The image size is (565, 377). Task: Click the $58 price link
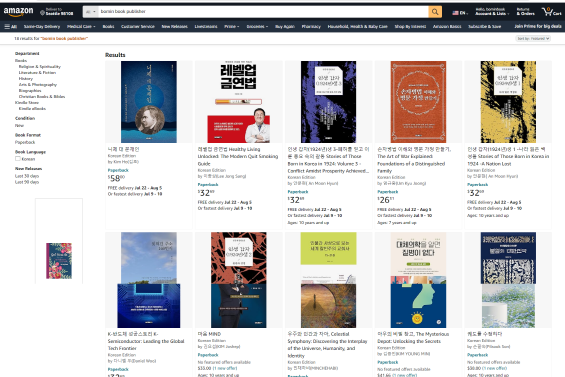(116, 178)
